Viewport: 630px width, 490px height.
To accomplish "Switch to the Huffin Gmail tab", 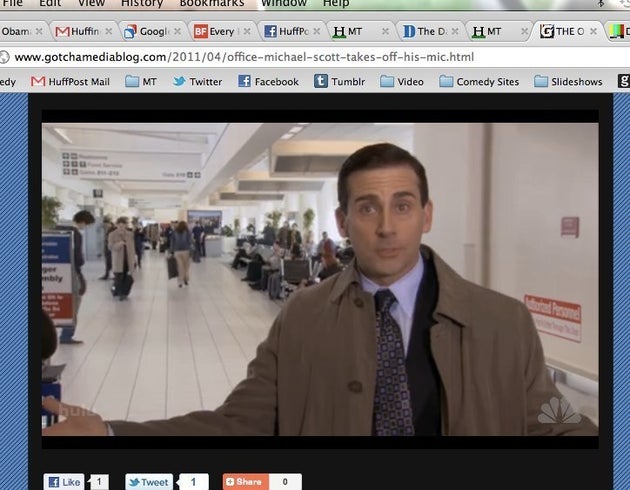I will 84,31.
